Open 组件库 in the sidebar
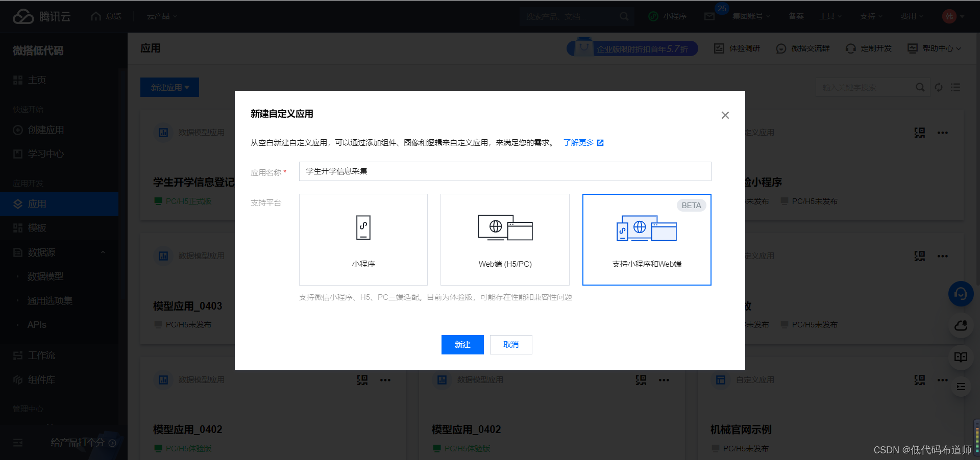This screenshot has width=980, height=460. pyautogui.click(x=59, y=380)
